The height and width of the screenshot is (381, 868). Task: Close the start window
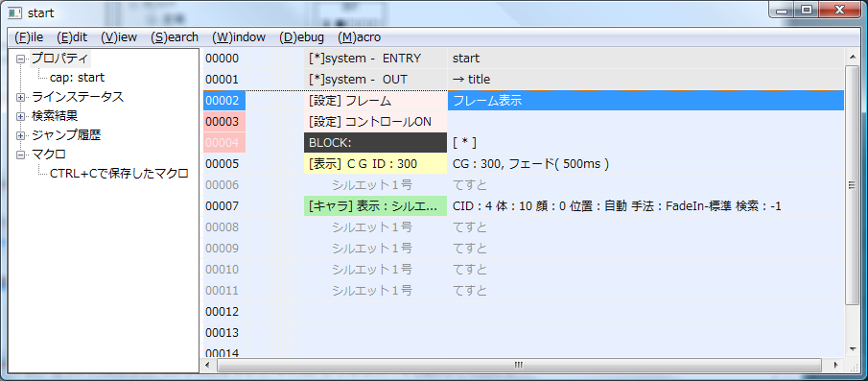(839, 10)
